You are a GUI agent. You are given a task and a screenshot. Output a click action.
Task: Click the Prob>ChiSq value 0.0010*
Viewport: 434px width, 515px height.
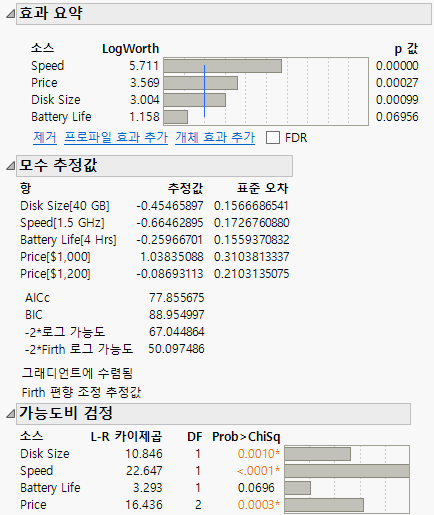pos(259,454)
